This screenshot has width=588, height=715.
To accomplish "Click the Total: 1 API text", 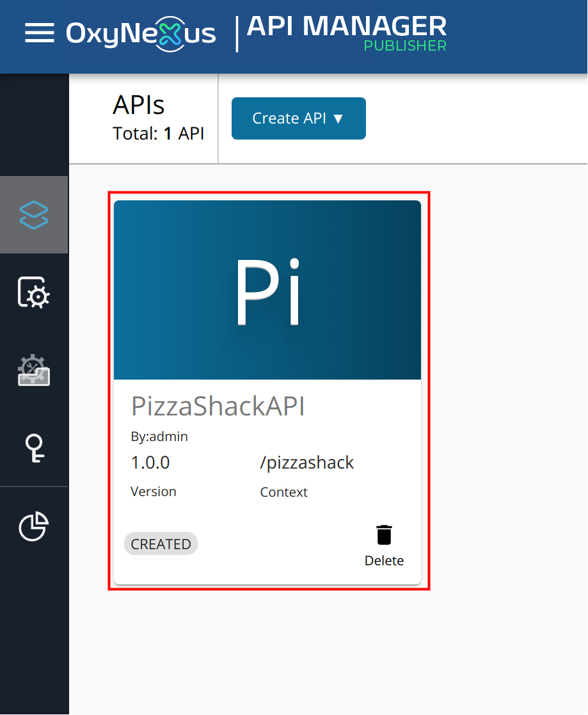I will pyautogui.click(x=158, y=134).
